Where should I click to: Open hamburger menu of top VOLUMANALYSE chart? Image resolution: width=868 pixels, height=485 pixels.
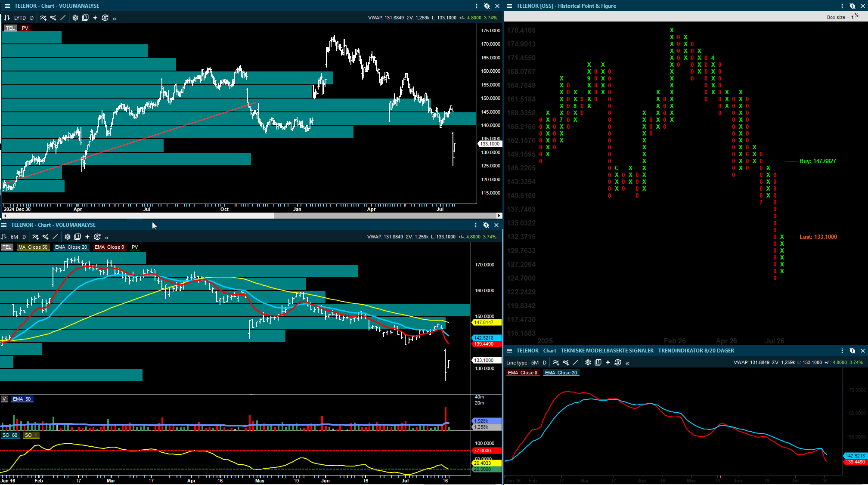[7, 6]
